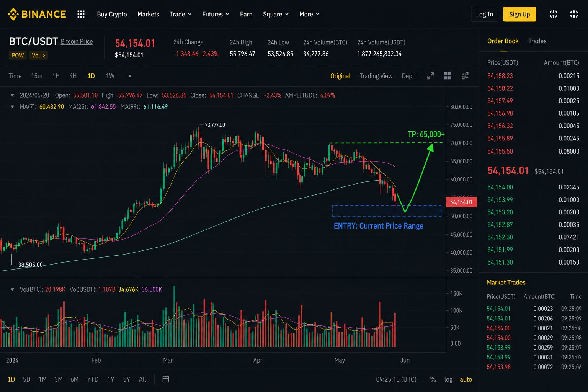588x392 pixels.
Task: Open Buy Crypto page
Action: click(x=112, y=14)
